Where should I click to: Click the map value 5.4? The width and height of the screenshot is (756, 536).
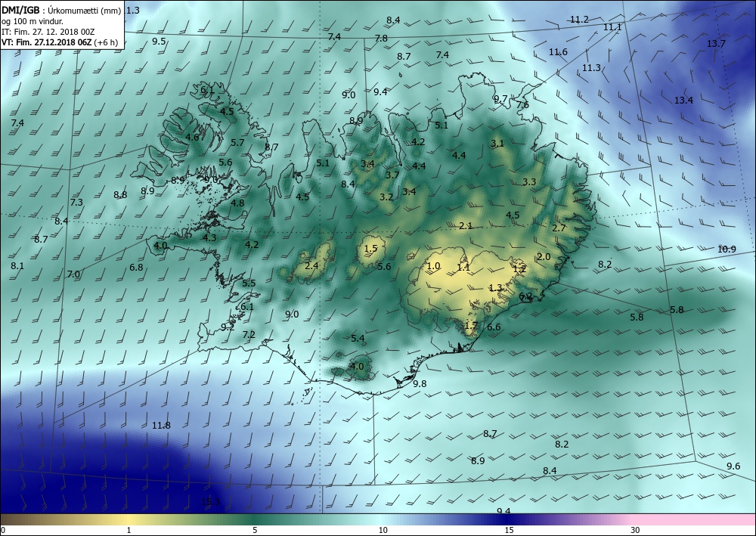[358, 339]
